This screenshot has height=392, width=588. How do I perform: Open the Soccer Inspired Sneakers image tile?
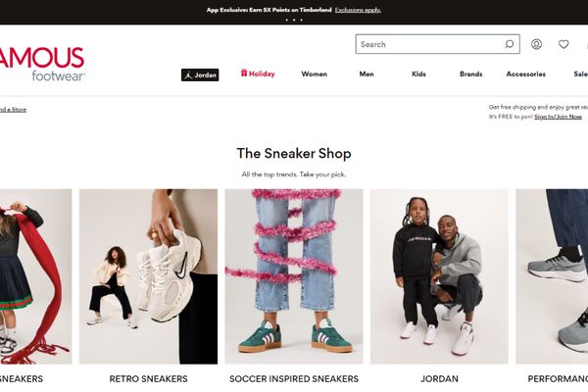tap(294, 276)
